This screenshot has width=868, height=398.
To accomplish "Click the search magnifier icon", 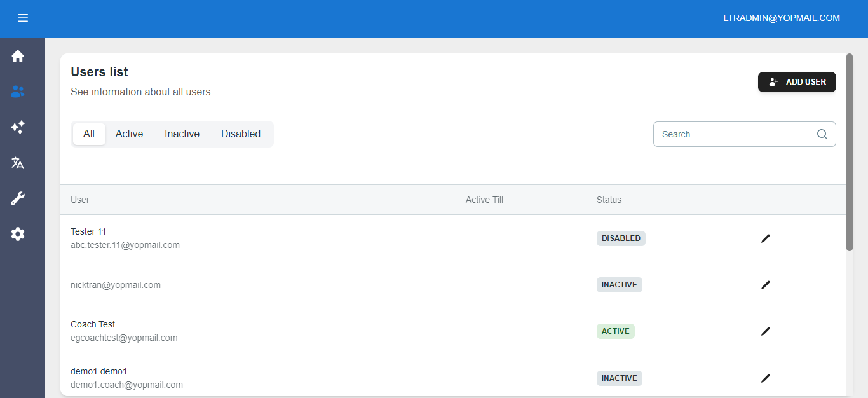I will point(822,134).
